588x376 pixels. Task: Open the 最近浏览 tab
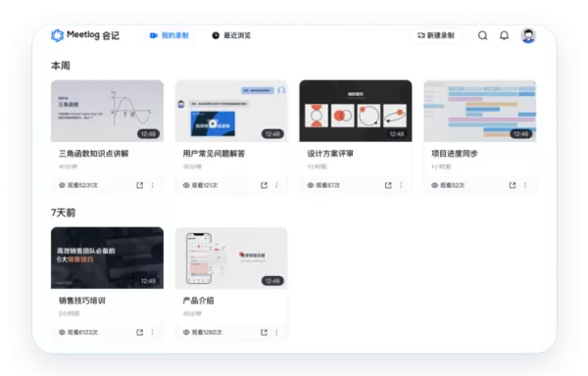(231, 35)
